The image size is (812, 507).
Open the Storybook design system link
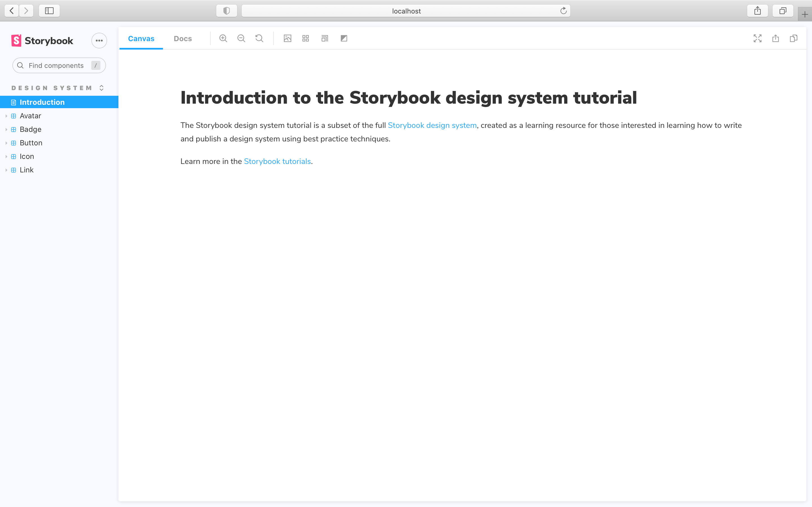[x=432, y=125]
